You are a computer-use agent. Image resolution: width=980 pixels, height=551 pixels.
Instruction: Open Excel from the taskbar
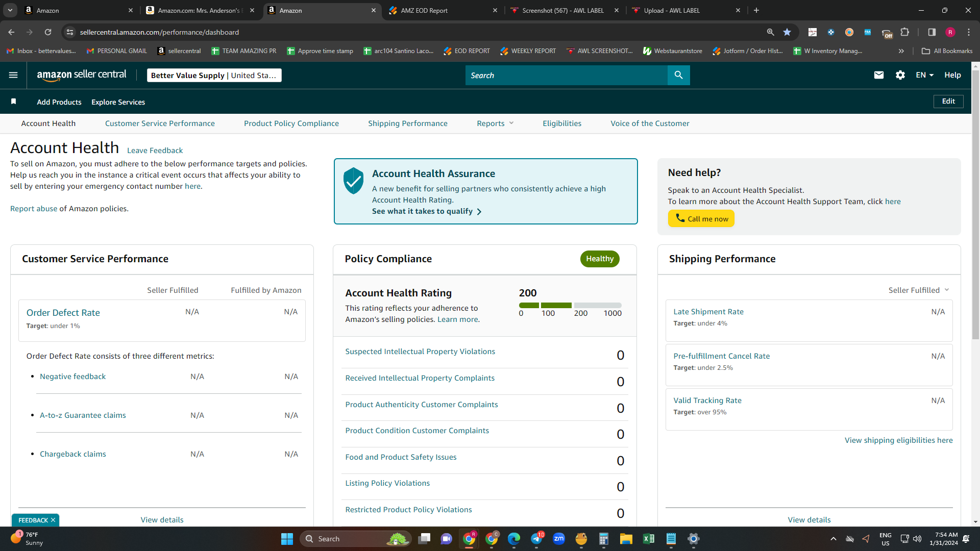649,539
